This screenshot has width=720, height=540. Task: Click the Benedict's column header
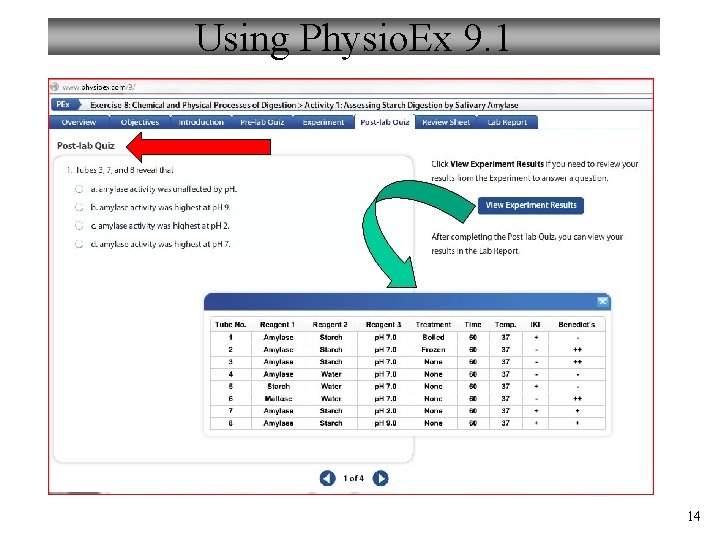click(577, 324)
